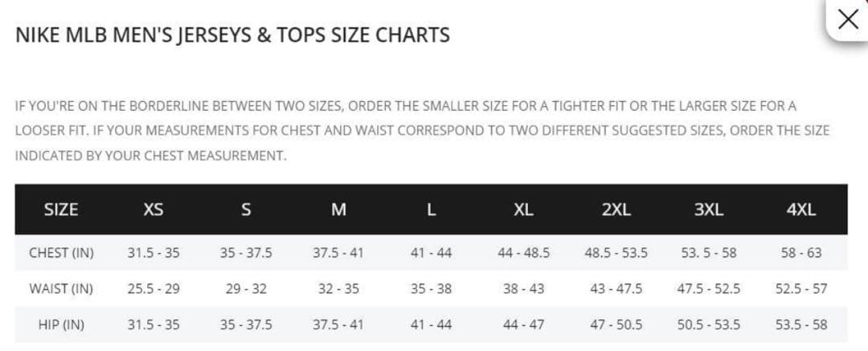The width and height of the screenshot is (868, 351).
Task: Click the Nike MLB Men's Jerseys title
Action: click(x=232, y=35)
